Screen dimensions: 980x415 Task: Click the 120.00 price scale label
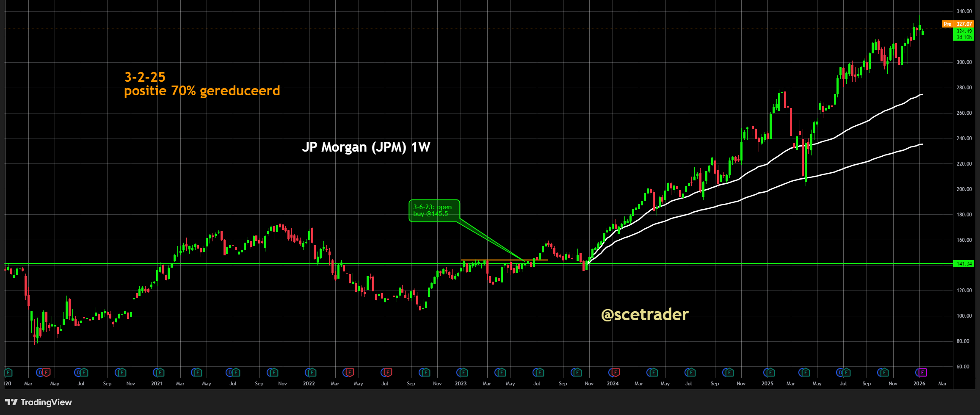coord(964,290)
